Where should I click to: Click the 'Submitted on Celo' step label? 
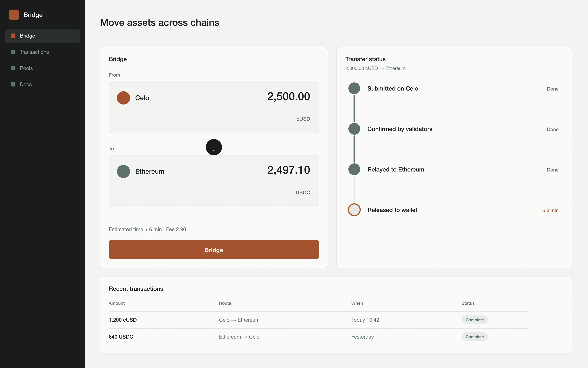tap(393, 89)
